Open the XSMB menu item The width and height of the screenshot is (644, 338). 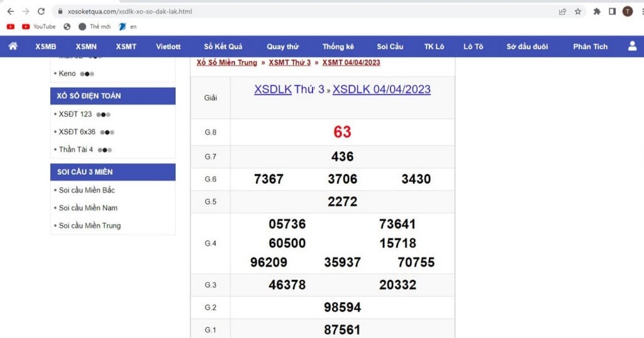point(45,47)
